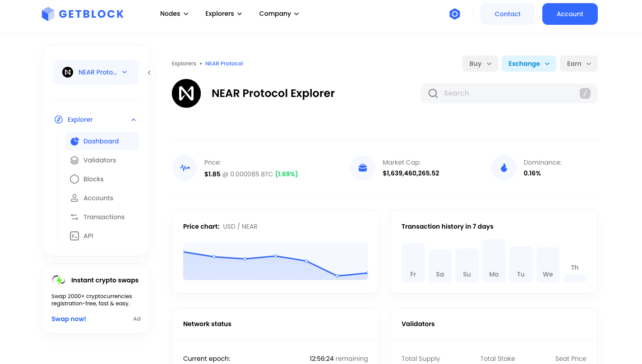Open Validators page in sidebar

pyautogui.click(x=102, y=160)
